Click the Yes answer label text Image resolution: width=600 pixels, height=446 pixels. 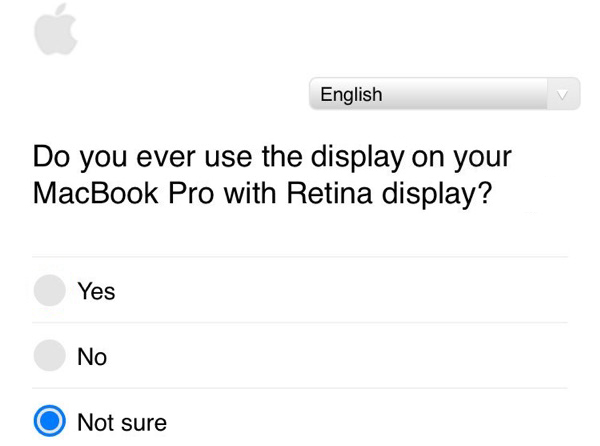(96, 292)
